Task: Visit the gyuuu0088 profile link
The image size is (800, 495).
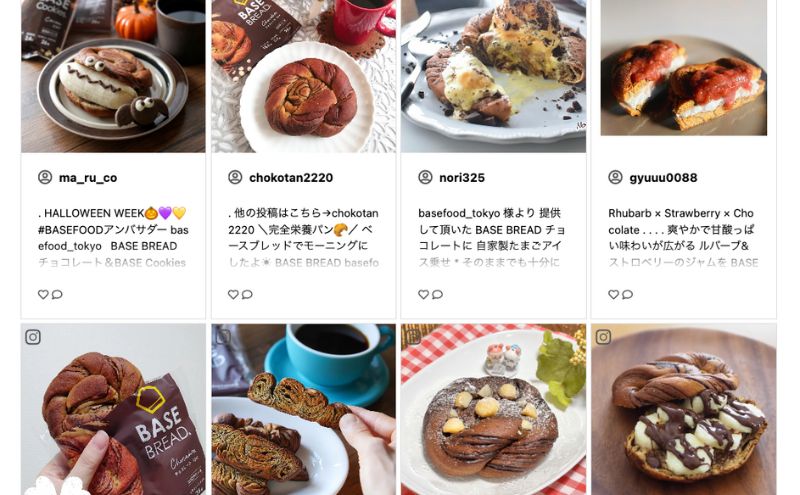Action: 663,178
